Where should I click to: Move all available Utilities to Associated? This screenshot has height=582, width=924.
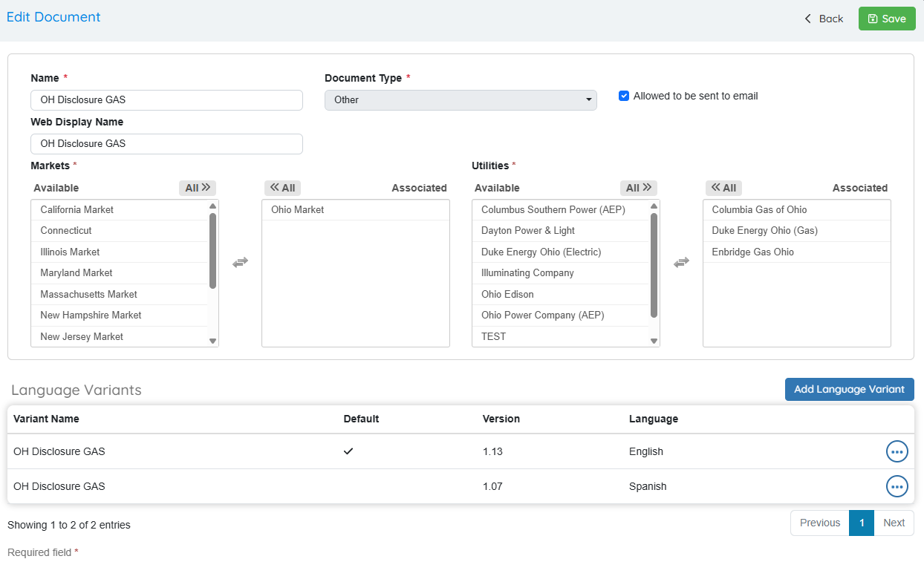coord(639,188)
